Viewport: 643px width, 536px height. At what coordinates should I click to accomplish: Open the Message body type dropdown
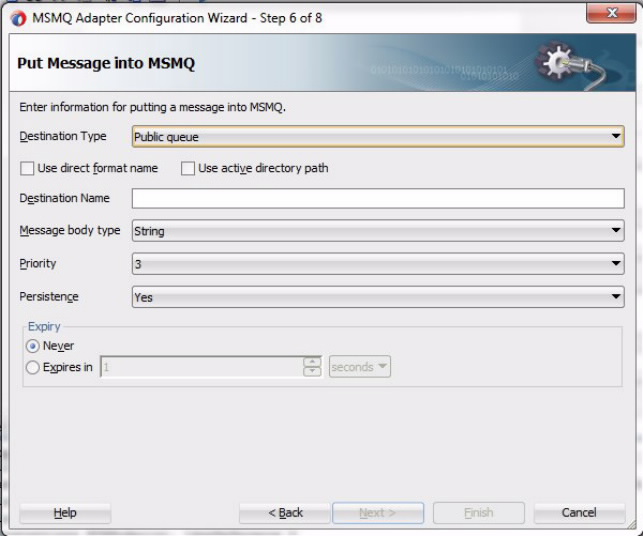click(x=378, y=230)
